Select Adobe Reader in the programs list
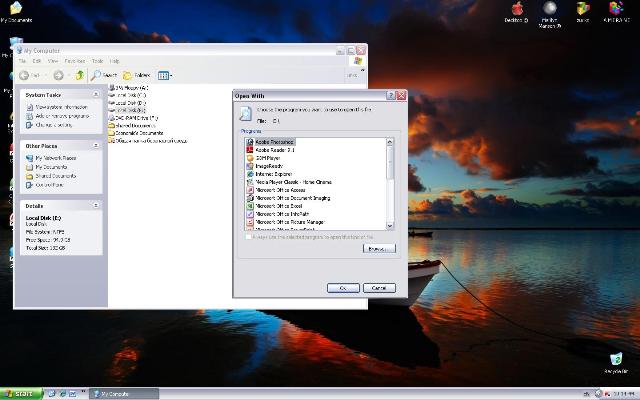Screen dimensions: 640x400 click(x=273, y=150)
